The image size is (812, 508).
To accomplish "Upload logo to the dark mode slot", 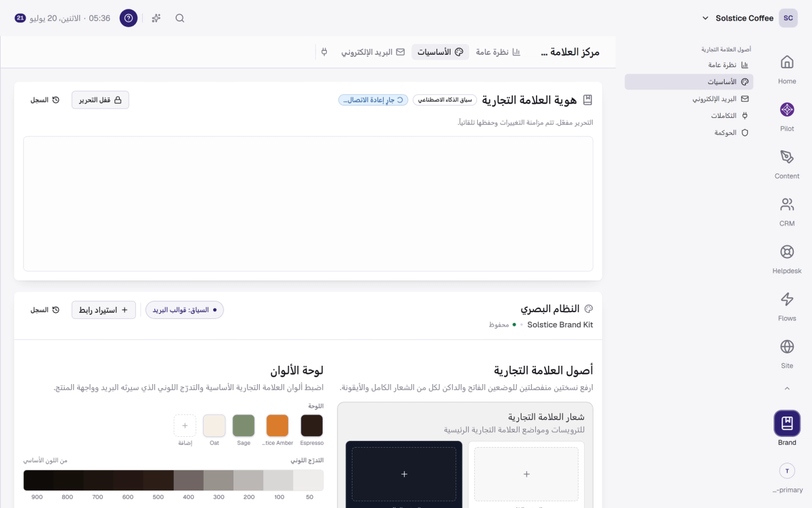I will [404, 474].
